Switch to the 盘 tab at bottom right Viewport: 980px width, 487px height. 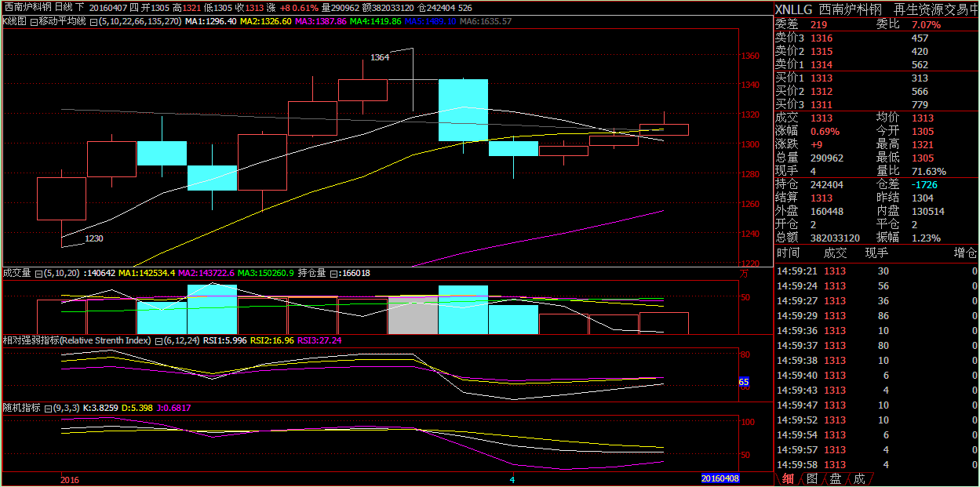click(836, 478)
